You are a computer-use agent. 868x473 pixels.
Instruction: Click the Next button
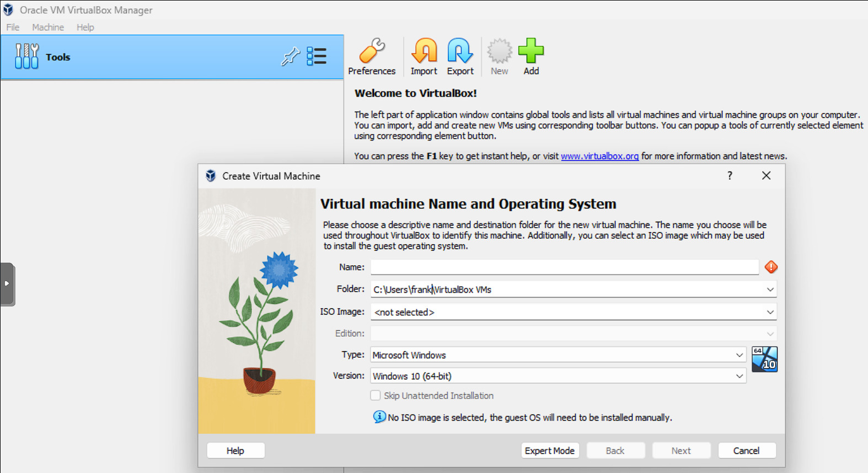pos(681,450)
